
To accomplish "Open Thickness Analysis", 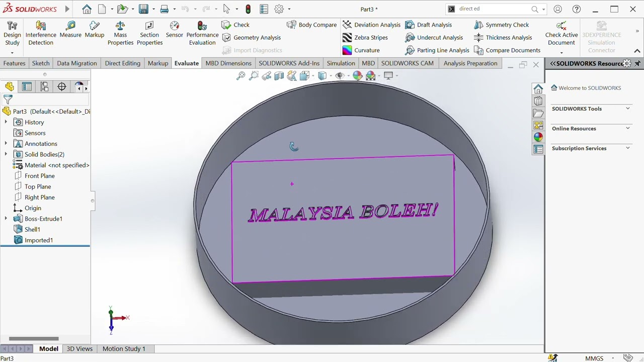I will pyautogui.click(x=503, y=38).
